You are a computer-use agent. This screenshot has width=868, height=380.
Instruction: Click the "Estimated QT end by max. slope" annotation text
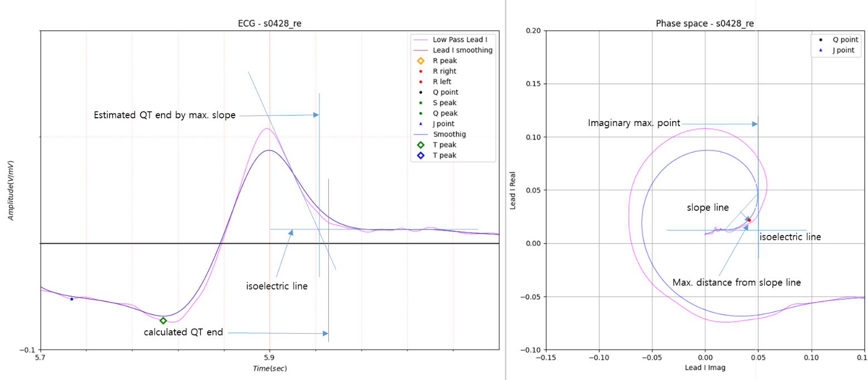pyautogui.click(x=164, y=116)
